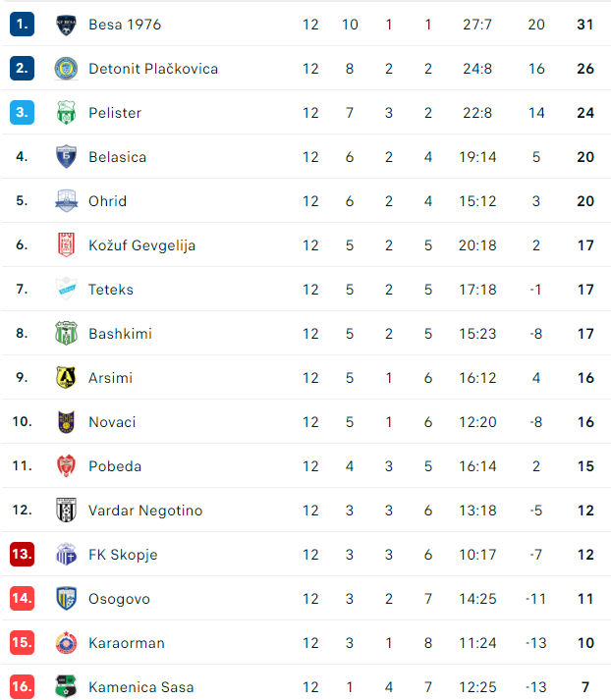Click the blue rank 1 position badge
Image resolution: width=611 pixels, height=700 pixels.
click(x=22, y=25)
